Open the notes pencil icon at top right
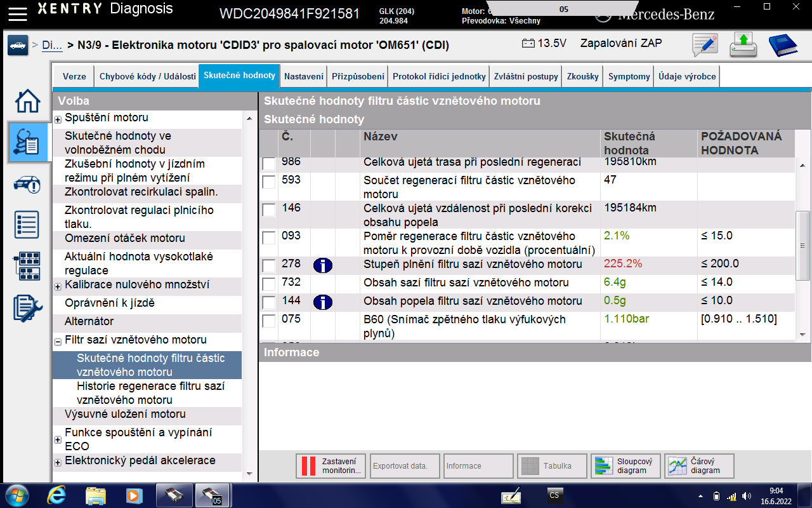The image size is (812, 508). click(x=705, y=45)
